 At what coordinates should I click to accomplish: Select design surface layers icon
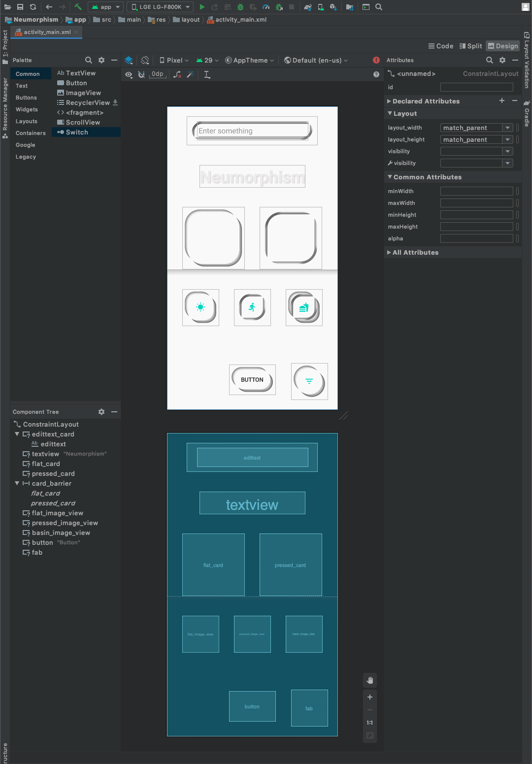pos(129,60)
